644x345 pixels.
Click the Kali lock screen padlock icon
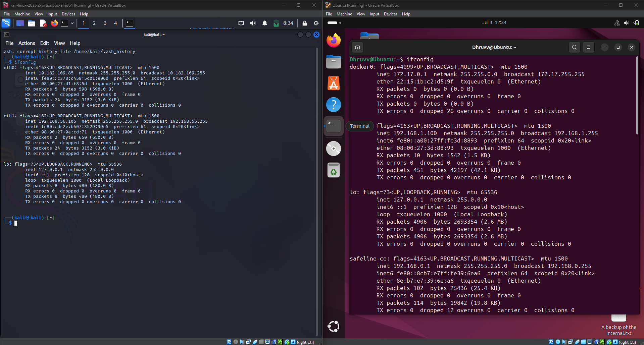pyautogui.click(x=305, y=23)
